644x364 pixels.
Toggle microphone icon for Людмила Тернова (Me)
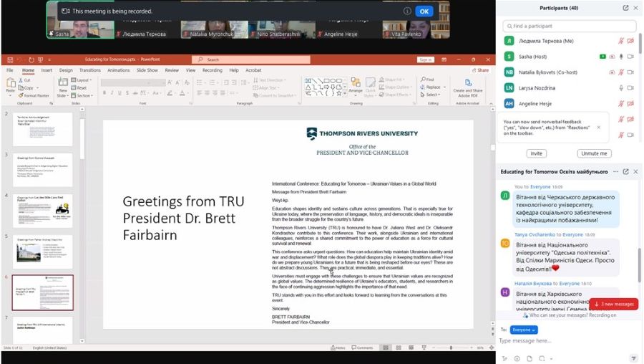tap(621, 41)
